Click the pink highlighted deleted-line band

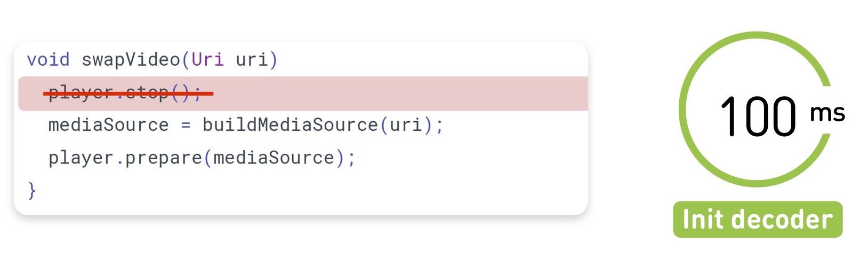click(x=400, y=93)
